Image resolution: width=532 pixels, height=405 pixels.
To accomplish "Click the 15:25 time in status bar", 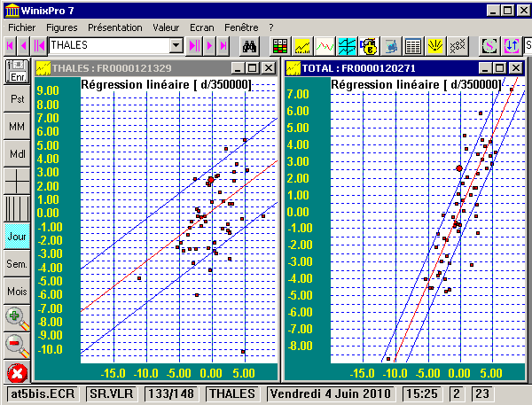I will tap(422, 393).
